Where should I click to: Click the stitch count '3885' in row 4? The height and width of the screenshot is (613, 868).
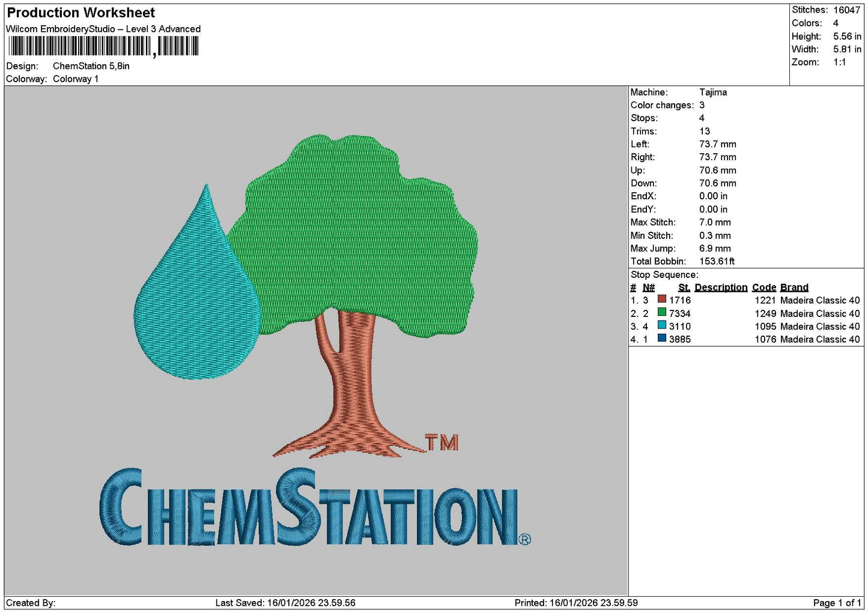click(x=680, y=339)
